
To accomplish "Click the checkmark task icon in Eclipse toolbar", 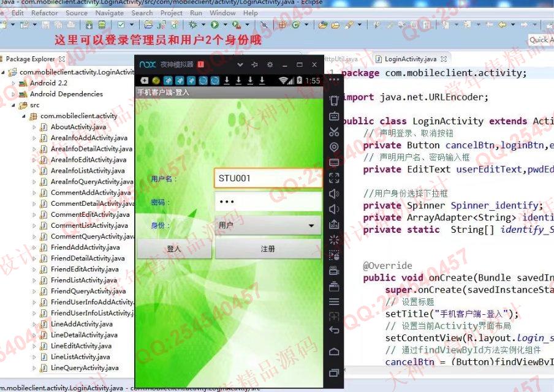I will [121, 24].
